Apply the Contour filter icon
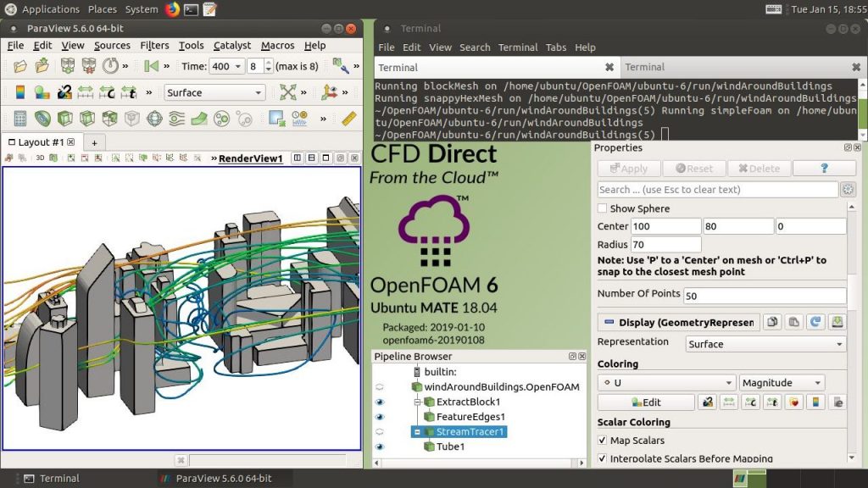This screenshot has height=488, width=868. coord(42,119)
